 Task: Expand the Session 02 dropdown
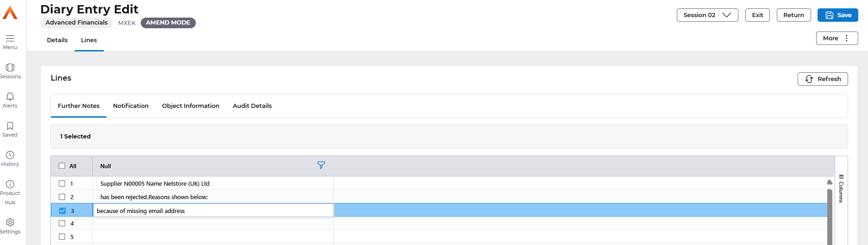coord(707,15)
